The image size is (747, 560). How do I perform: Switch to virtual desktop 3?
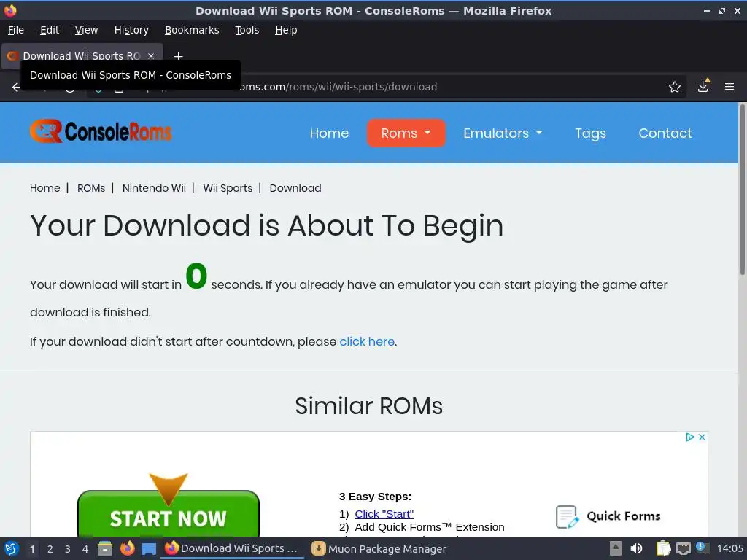[68, 549]
